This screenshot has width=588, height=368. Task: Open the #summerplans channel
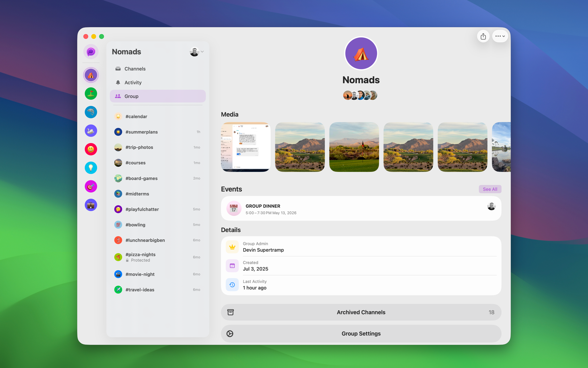click(x=158, y=132)
